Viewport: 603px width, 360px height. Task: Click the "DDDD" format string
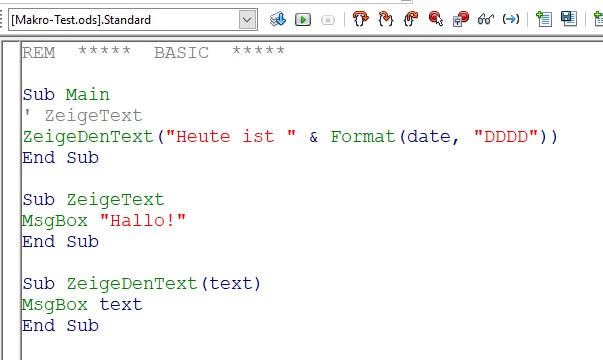point(506,137)
